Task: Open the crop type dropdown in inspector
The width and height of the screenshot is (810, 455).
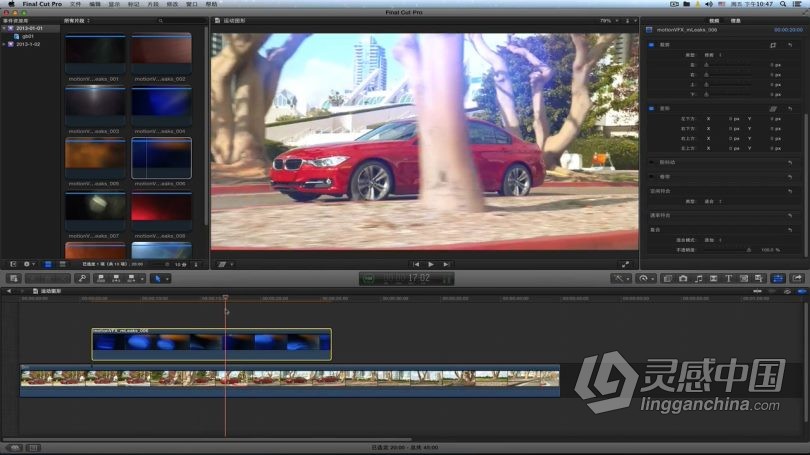Action: pos(713,55)
